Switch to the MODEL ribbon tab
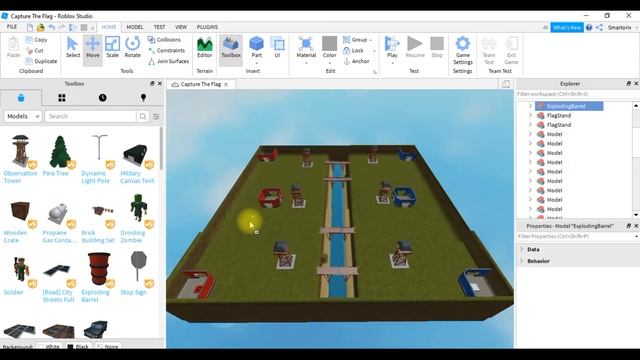This screenshot has height=360, width=640. coord(135,27)
